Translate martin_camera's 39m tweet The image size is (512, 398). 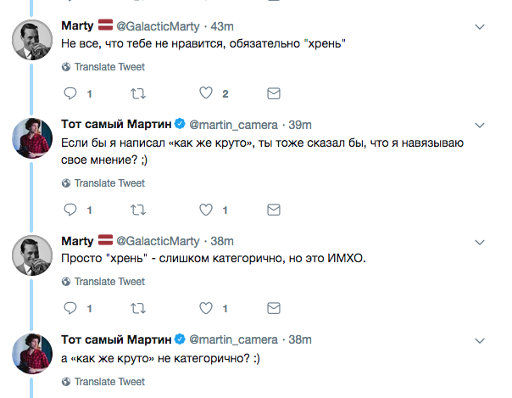tap(103, 183)
